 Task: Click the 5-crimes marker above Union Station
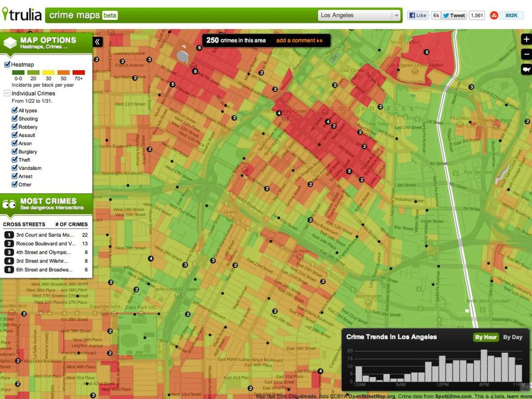pos(427,52)
